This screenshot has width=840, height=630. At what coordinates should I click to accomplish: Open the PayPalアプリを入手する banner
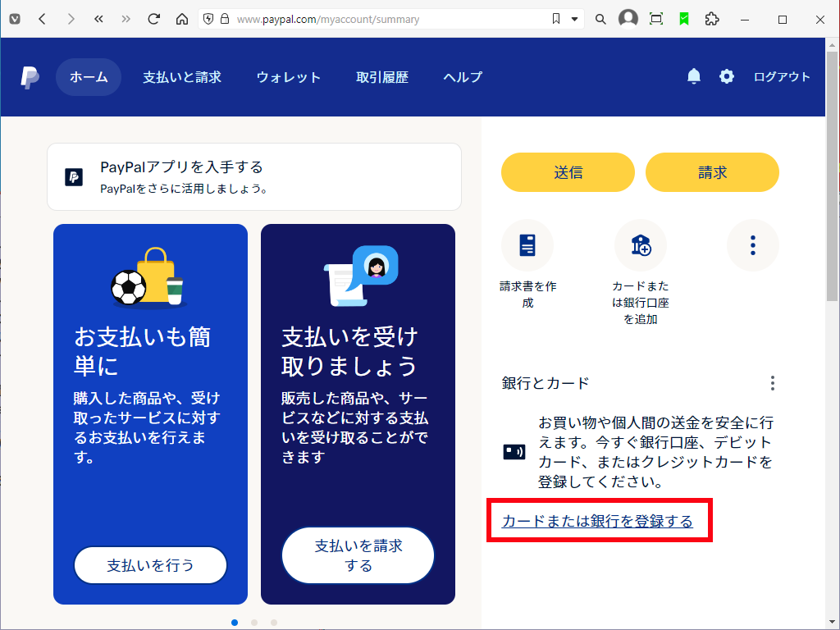coord(254,177)
